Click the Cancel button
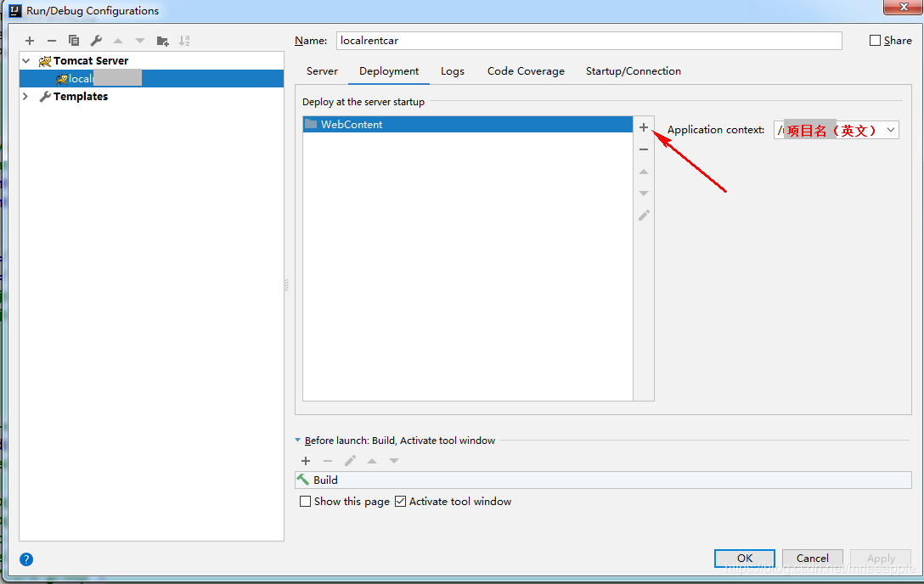Viewport: 924px width, 584px height. click(812, 558)
